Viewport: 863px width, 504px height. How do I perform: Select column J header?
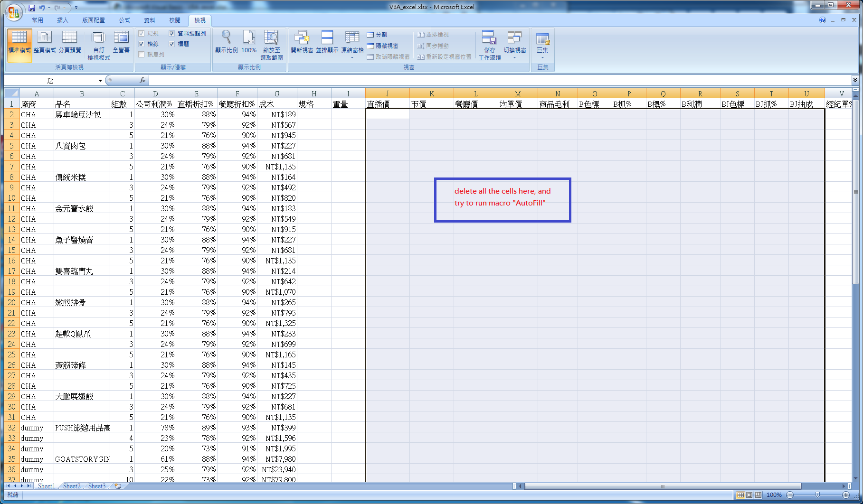coord(388,93)
